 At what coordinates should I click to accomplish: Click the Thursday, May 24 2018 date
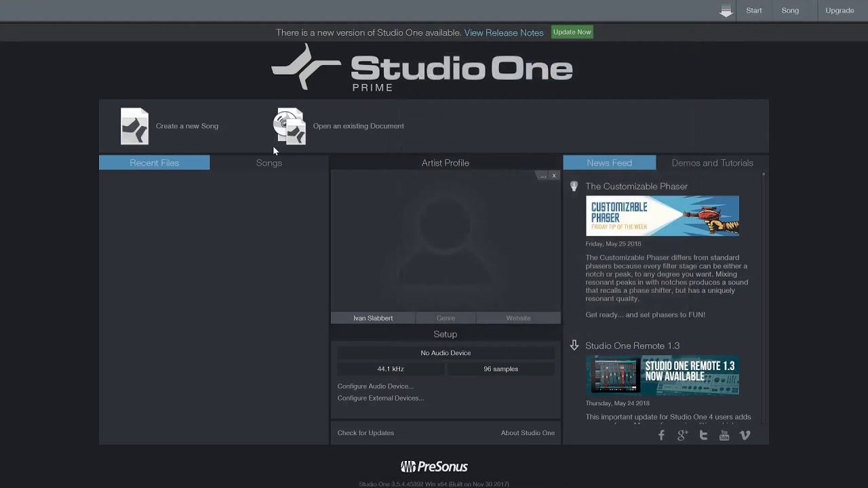617,403
